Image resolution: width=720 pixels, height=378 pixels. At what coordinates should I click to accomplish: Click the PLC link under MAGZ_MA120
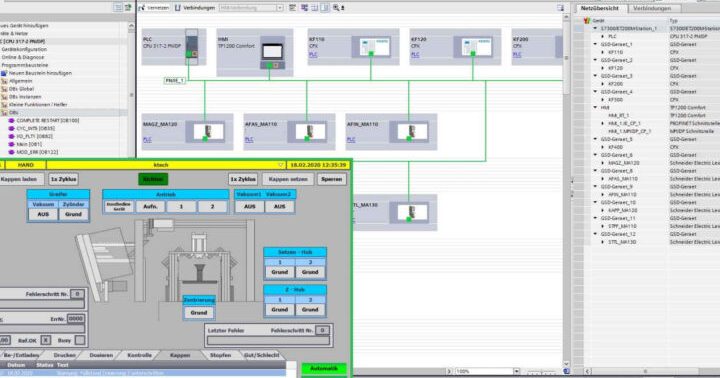[147, 140]
